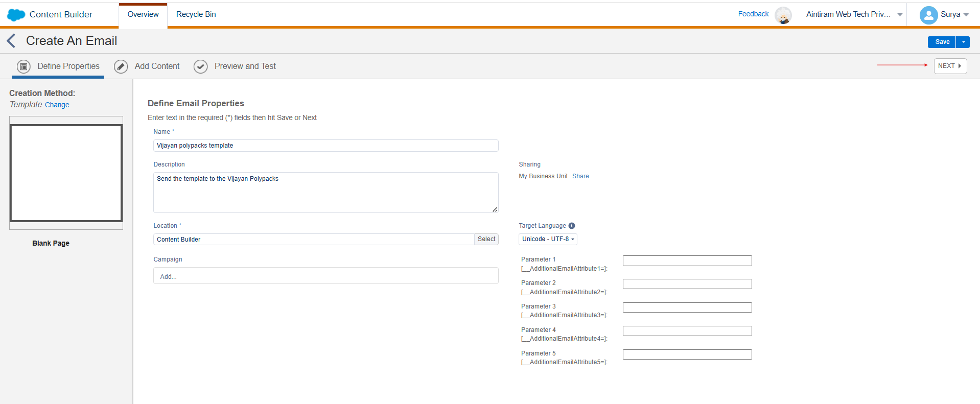
Task: Click the Preview and Test checkmark icon
Action: [x=201, y=66]
